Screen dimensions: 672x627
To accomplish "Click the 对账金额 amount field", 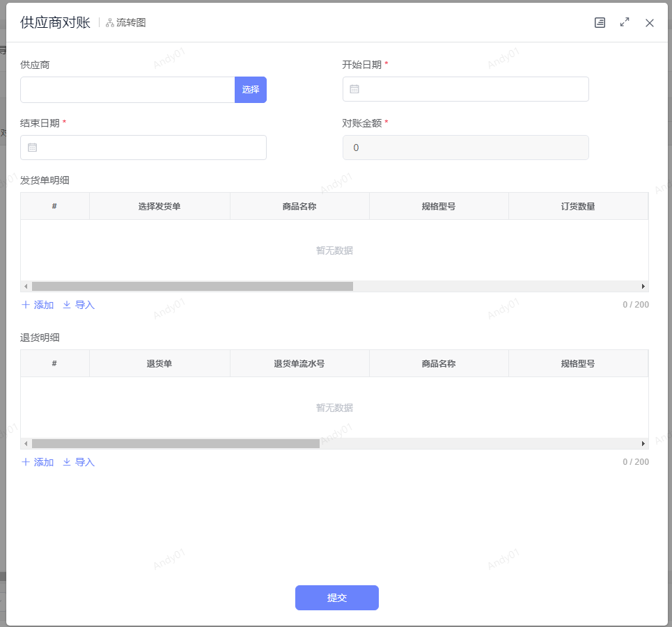I will coord(465,148).
